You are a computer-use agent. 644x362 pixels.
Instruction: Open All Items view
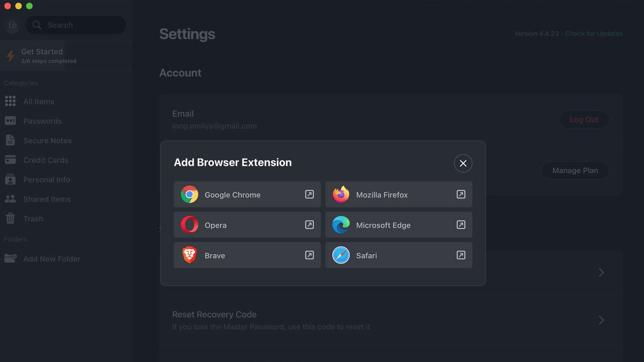(39, 101)
